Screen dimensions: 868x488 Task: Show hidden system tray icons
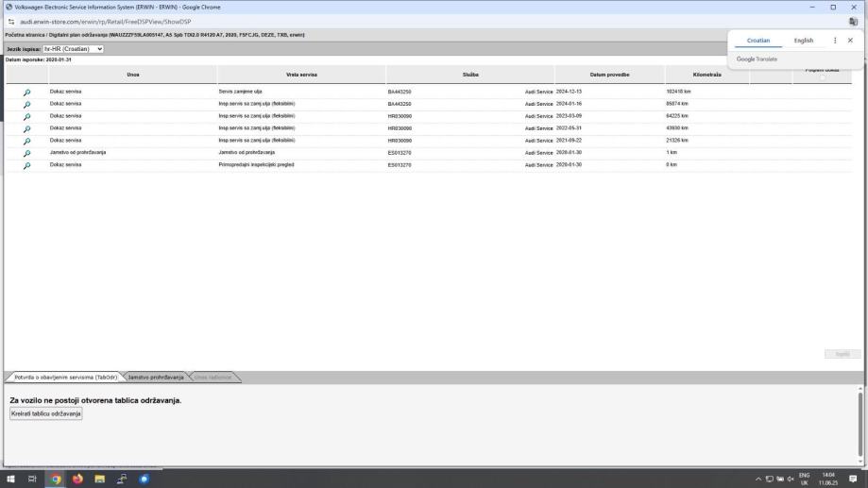point(757,480)
